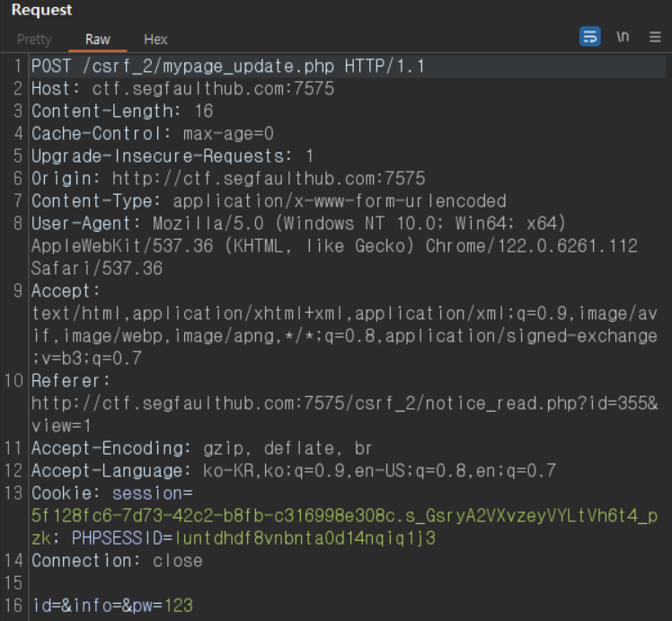This screenshot has width=672, height=621.
Task: Click the Cookie: session= text
Action: (x=112, y=493)
